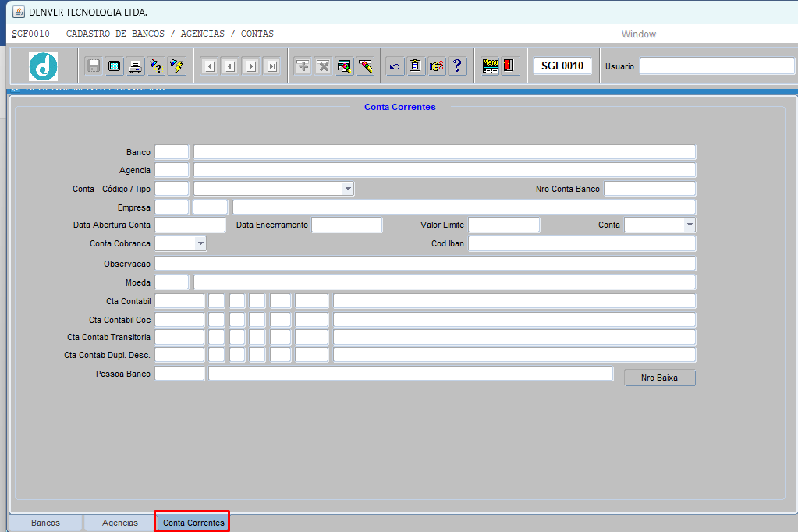Click the Save diskette toolbar icon

[x=94, y=66]
